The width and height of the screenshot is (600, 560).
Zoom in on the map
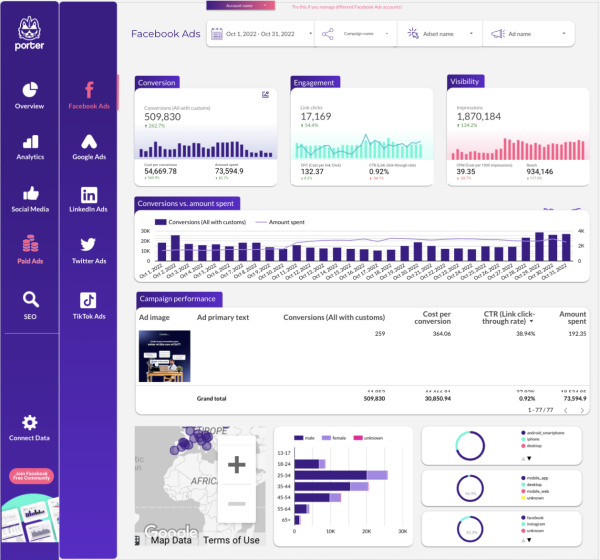click(x=236, y=465)
